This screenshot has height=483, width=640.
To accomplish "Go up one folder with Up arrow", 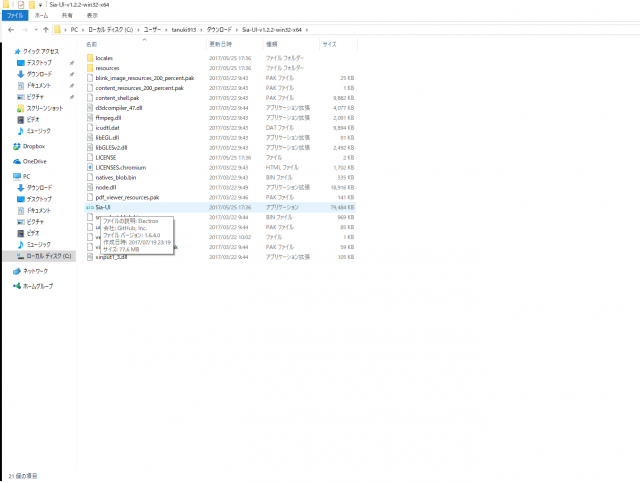I will [x=46, y=30].
